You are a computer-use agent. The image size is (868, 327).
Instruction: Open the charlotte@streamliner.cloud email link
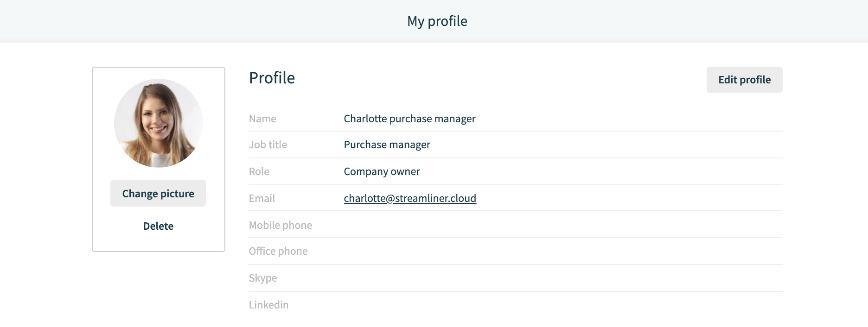[410, 198]
